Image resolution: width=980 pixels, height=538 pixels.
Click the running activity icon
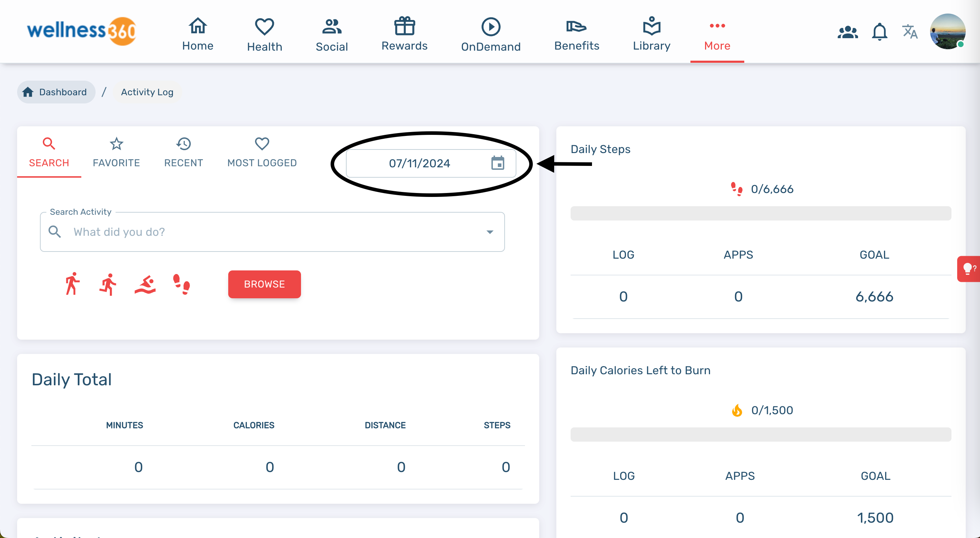(x=108, y=284)
